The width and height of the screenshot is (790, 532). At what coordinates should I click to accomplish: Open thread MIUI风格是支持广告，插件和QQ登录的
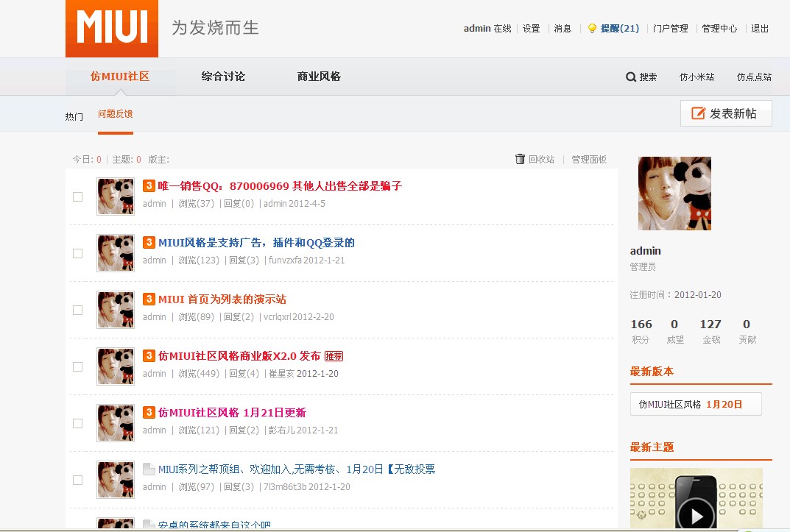click(x=256, y=243)
